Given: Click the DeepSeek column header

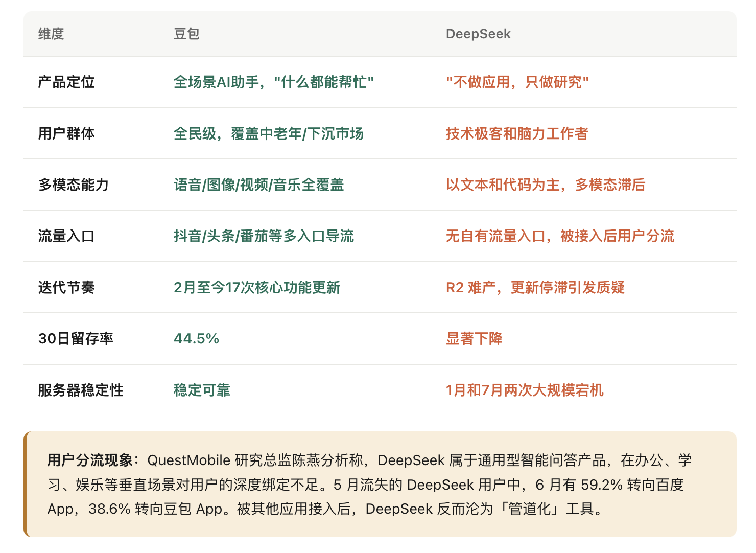Looking at the screenshot, I should pos(478,34).
